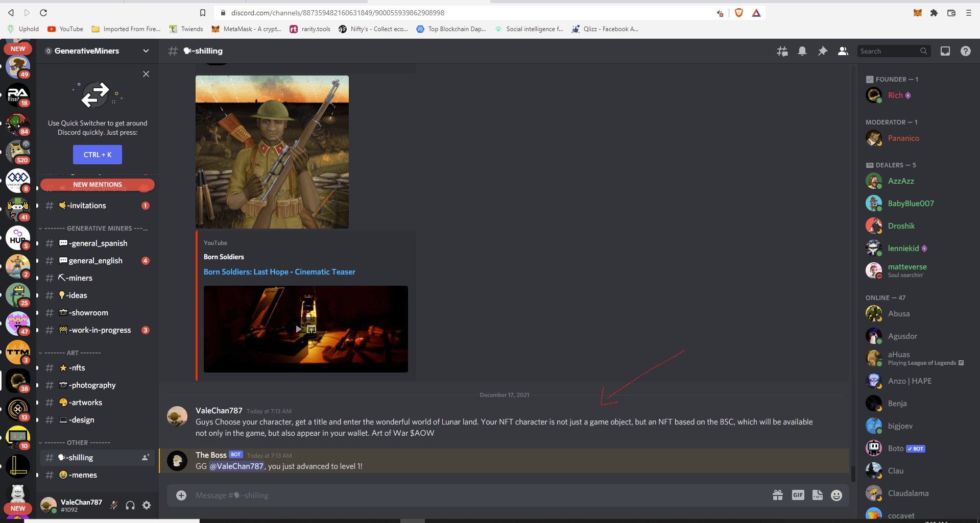Open the -invitations channel

(x=98, y=206)
